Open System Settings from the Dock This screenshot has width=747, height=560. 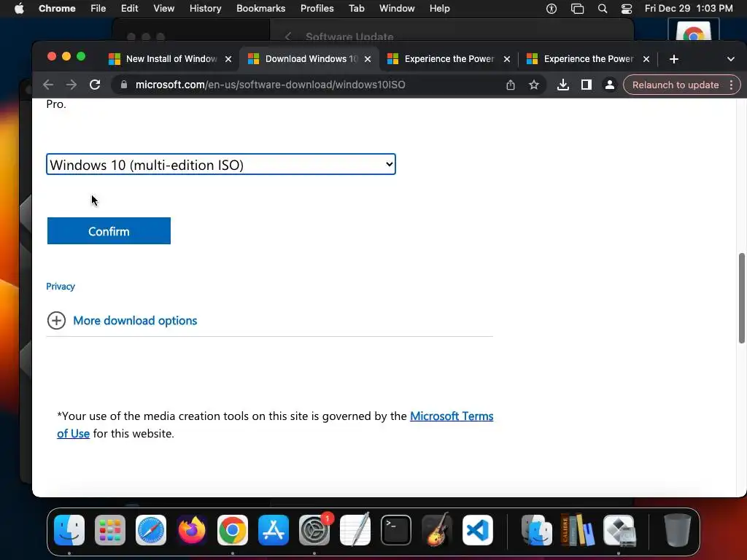[x=314, y=530]
